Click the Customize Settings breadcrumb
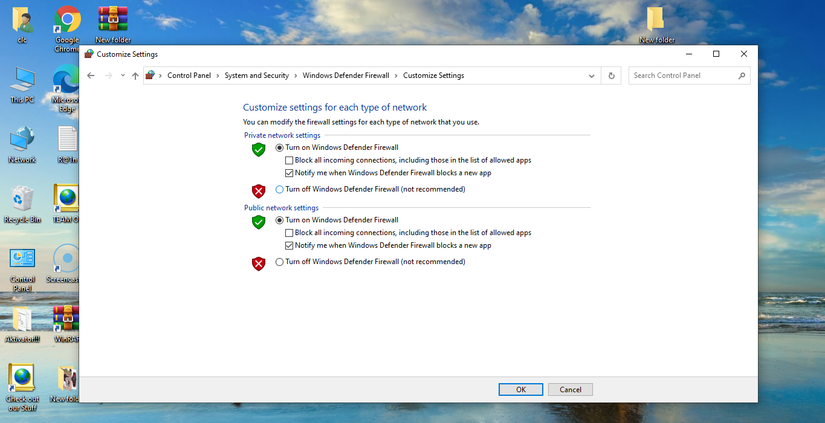The height and width of the screenshot is (423, 825). [434, 75]
